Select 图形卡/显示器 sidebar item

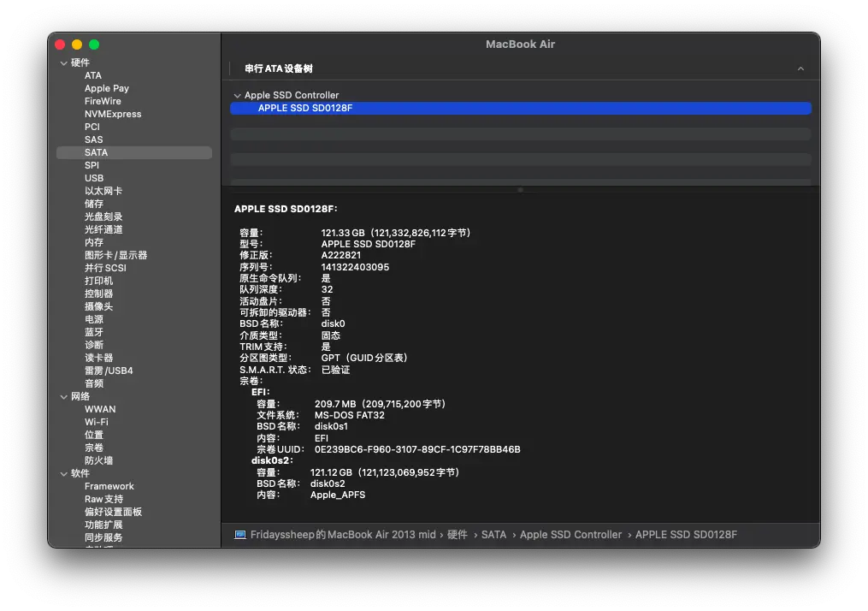pyautogui.click(x=115, y=256)
